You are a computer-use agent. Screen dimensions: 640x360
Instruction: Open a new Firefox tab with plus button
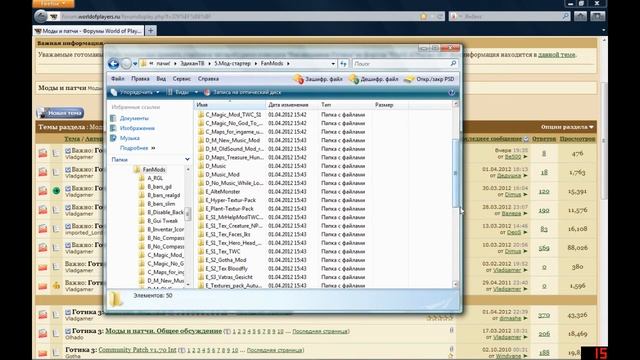pos(151,31)
